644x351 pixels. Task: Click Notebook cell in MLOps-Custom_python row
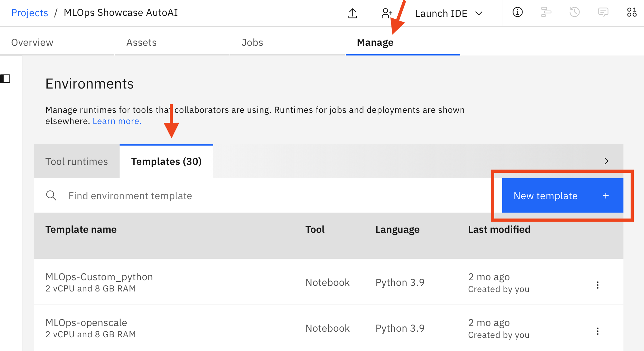click(328, 282)
